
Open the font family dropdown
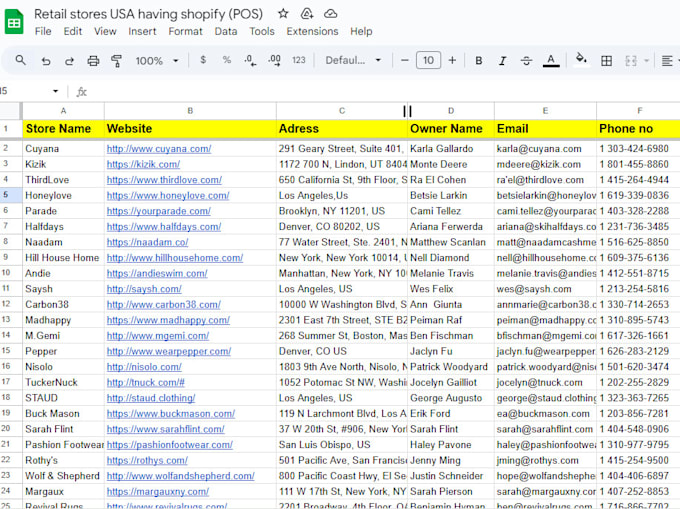point(353,60)
